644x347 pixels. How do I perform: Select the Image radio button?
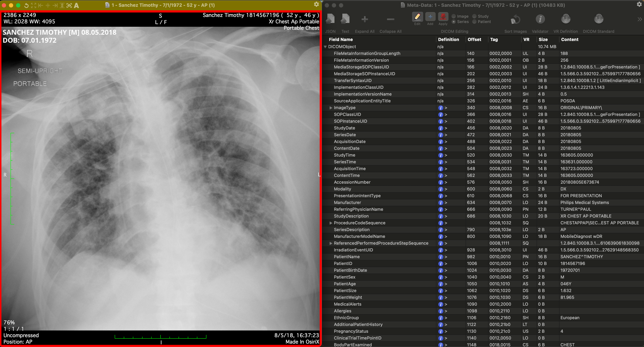pos(453,16)
